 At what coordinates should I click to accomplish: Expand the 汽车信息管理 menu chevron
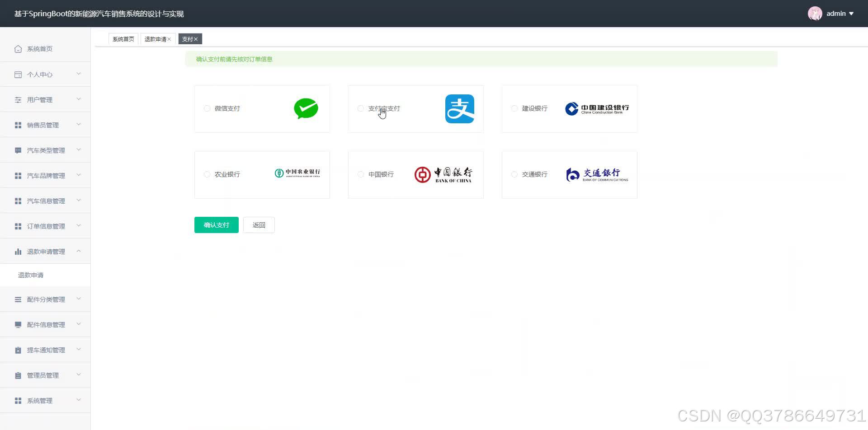pos(79,200)
